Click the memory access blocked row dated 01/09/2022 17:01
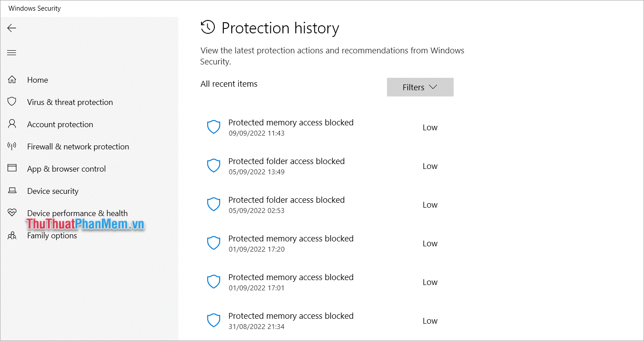 [291, 281]
